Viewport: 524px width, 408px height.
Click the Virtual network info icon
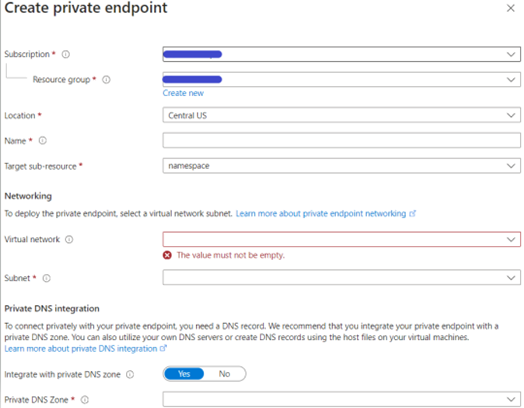click(x=69, y=240)
